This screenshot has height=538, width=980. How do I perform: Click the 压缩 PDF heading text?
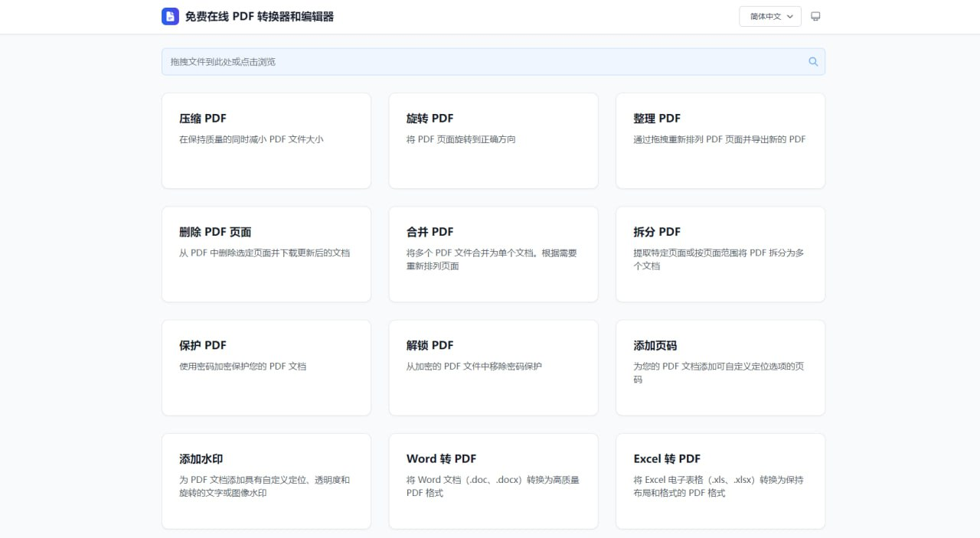pos(203,119)
